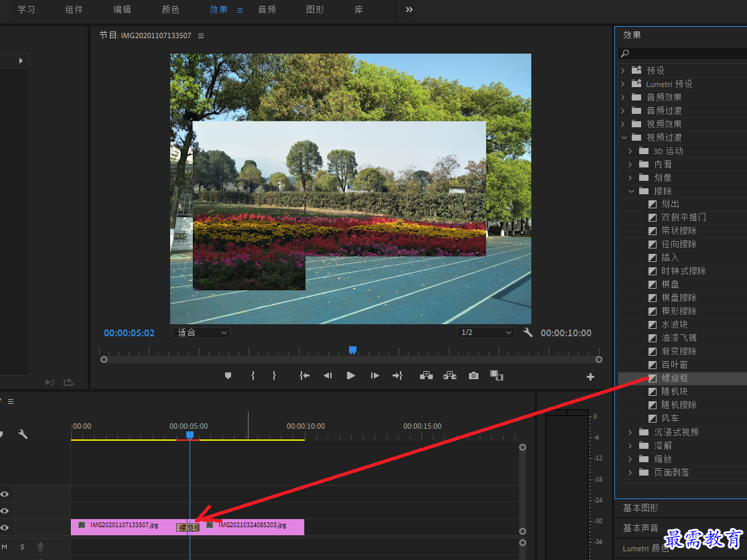Click the effects search field

(682, 54)
